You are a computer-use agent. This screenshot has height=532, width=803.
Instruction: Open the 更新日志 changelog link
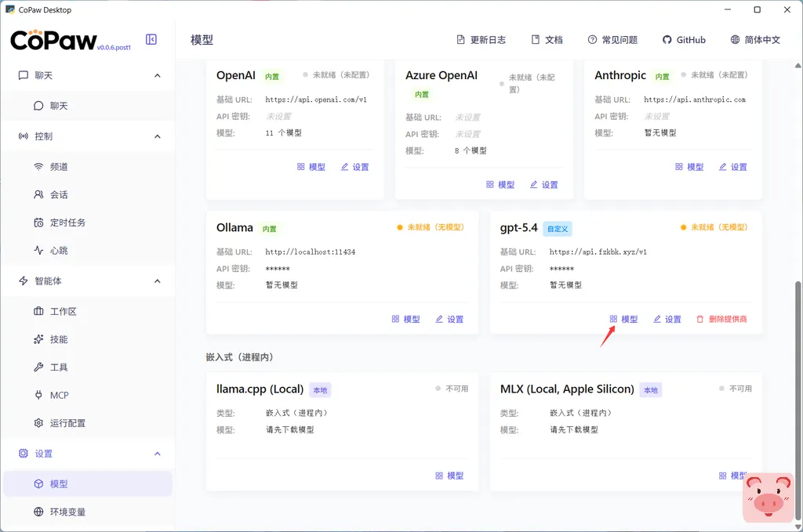(x=481, y=40)
